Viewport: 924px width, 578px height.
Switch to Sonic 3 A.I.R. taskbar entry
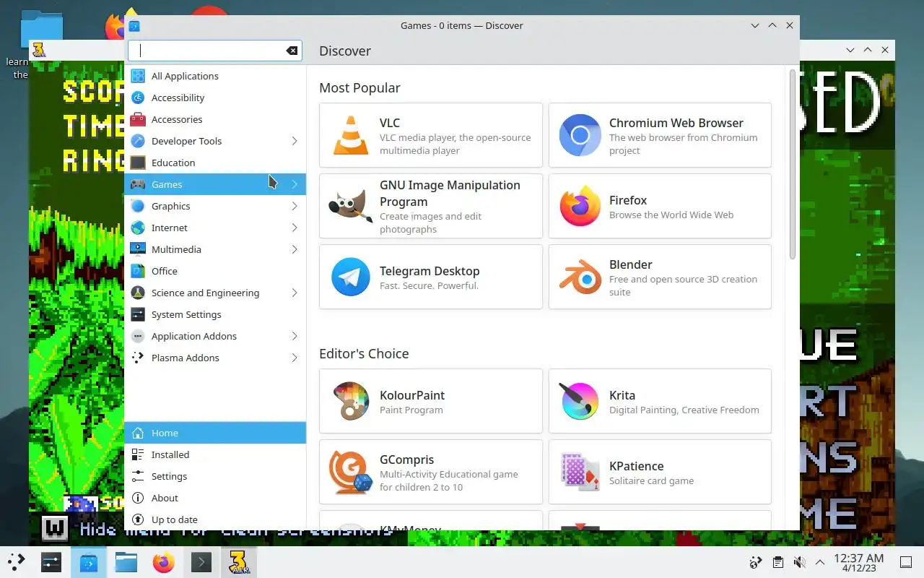(x=239, y=562)
